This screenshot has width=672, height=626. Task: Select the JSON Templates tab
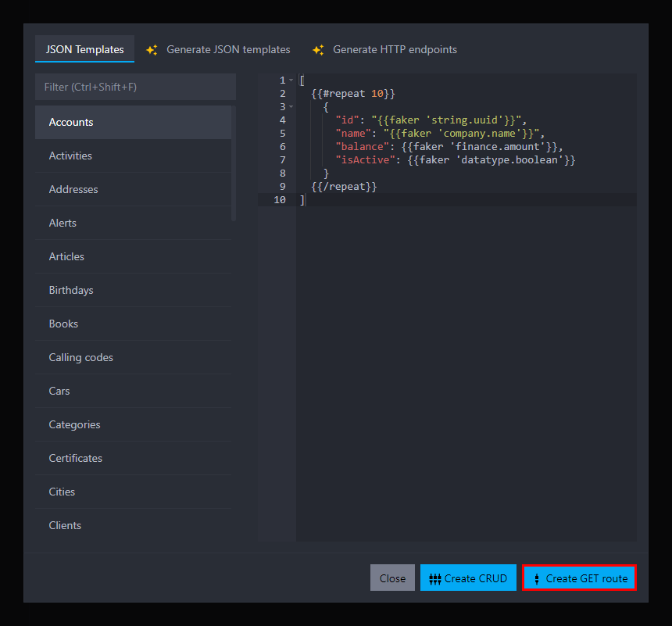84,48
